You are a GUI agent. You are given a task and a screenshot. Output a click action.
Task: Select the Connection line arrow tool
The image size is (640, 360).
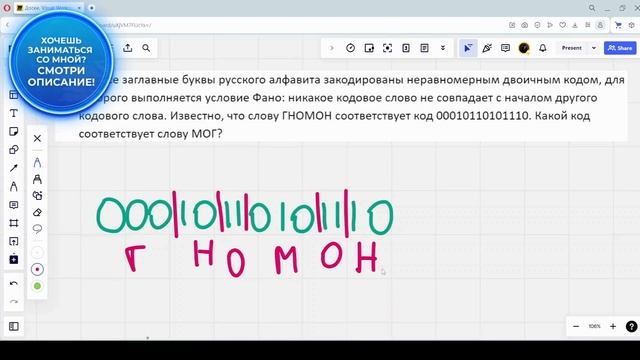13,168
